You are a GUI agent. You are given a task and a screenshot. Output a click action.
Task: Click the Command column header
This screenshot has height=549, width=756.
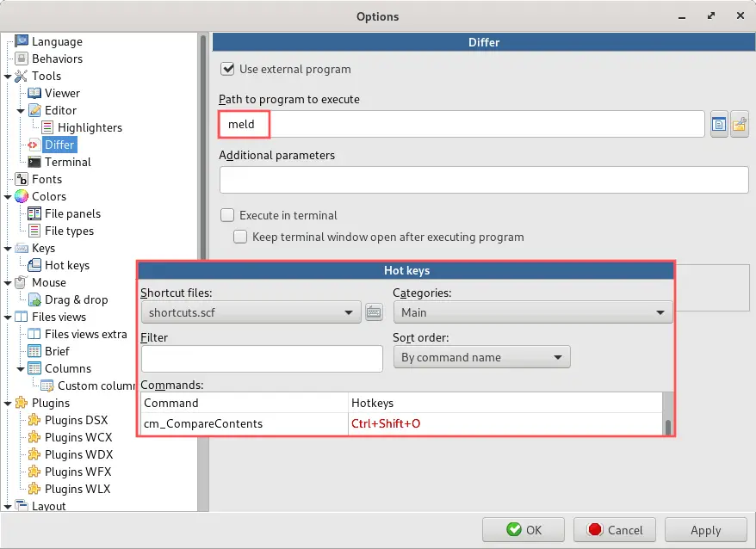click(x=245, y=403)
